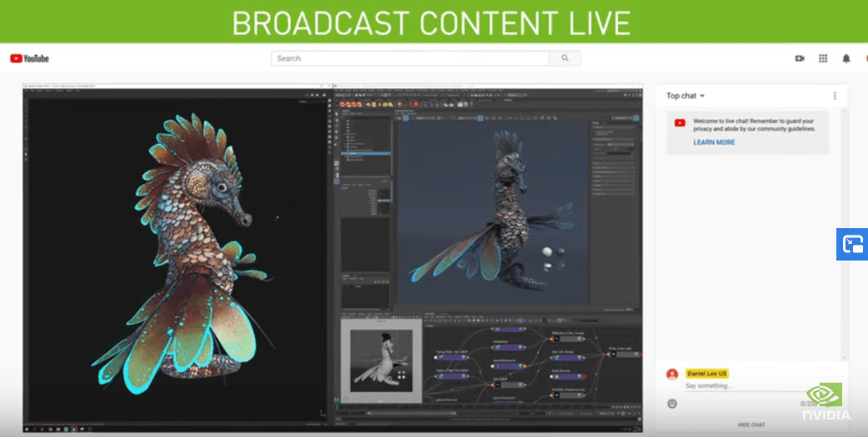The height and width of the screenshot is (437, 868).
Task: Click the red YouTube icon in welcome message
Action: click(x=680, y=122)
